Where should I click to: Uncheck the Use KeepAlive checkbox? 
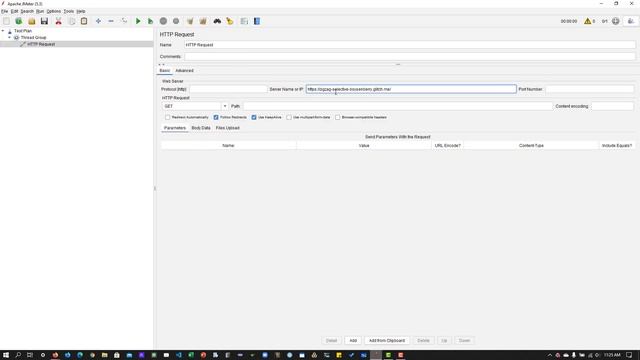254,117
